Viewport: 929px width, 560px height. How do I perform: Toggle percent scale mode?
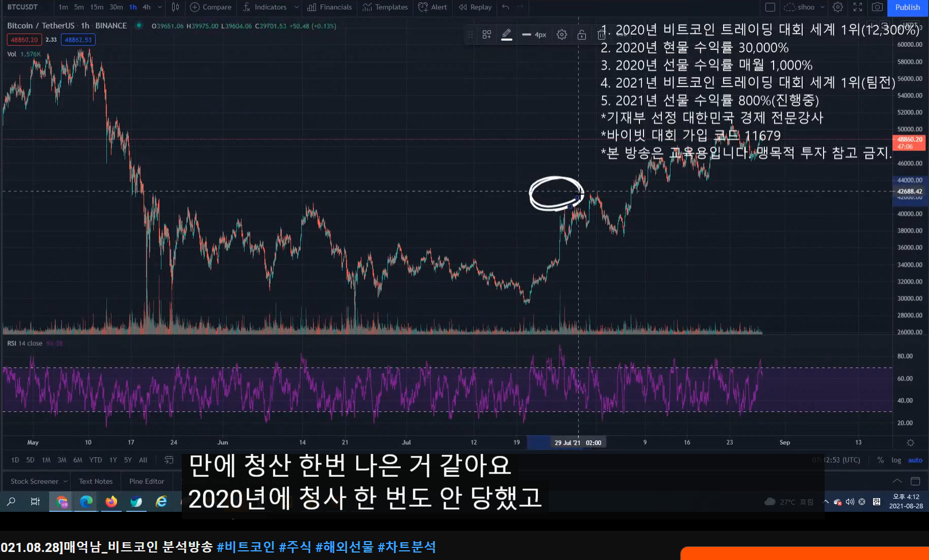[880, 460]
